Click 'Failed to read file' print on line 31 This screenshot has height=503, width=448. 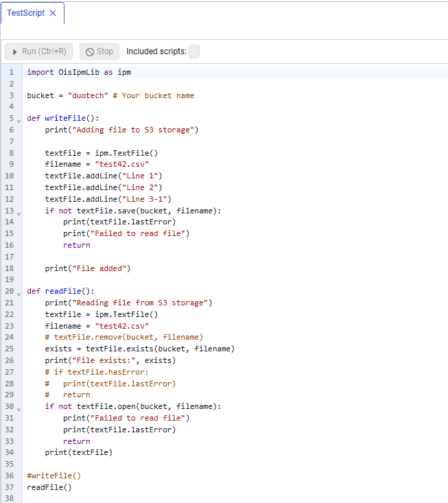tap(126, 418)
